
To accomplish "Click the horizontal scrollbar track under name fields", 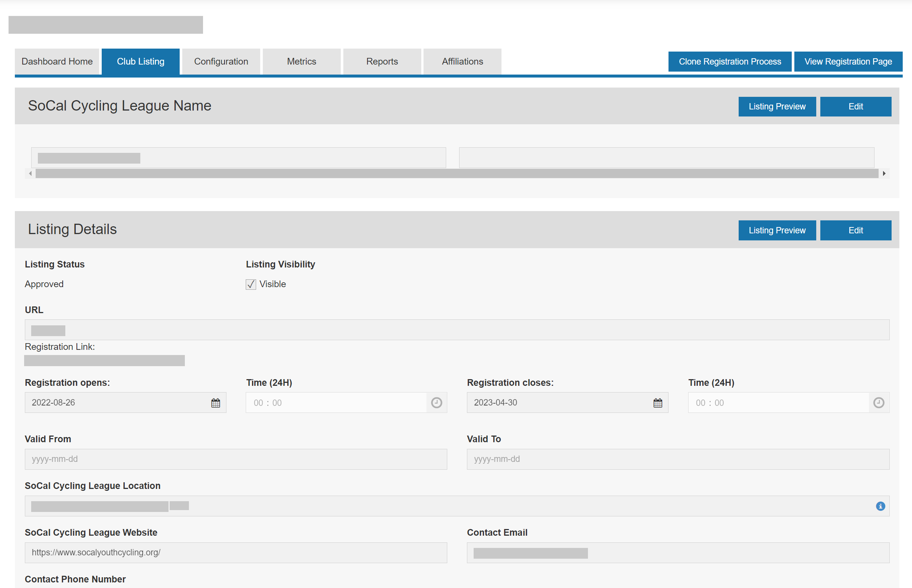I will [x=457, y=173].
